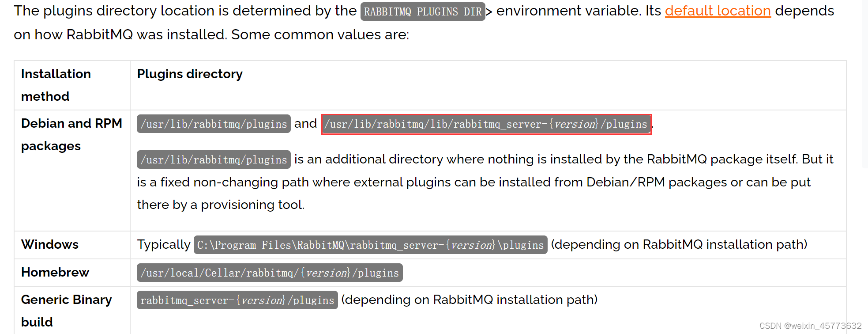Click the 'there by a provisioning tool.' text
The width and height of the screenshot is (868, 334).
pos(221,205)
